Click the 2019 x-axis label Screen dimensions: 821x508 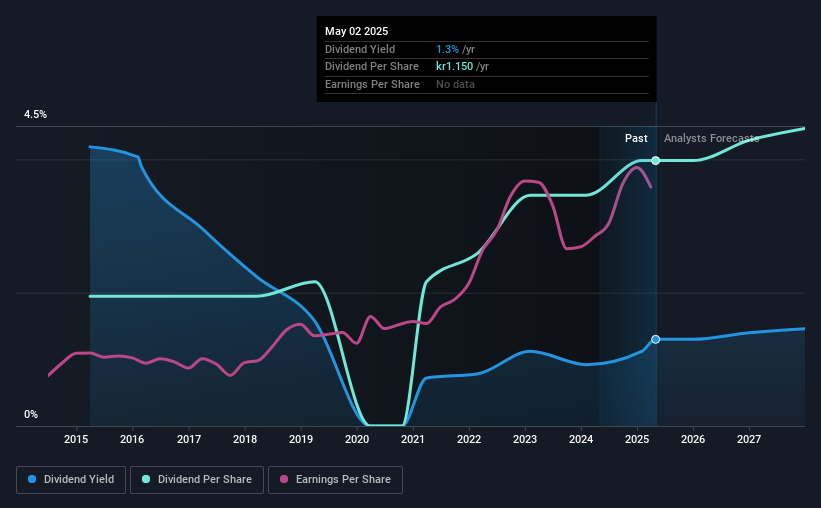pos(301,439)
